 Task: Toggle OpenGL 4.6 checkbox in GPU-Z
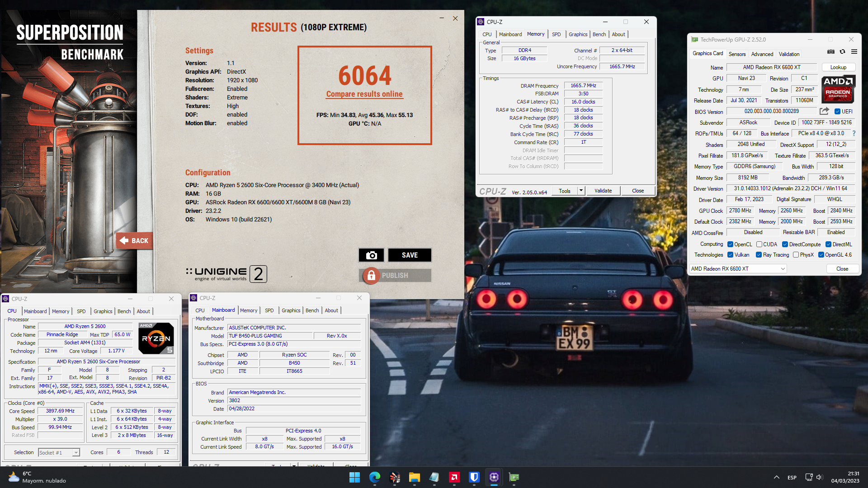[x=821, y=255]
